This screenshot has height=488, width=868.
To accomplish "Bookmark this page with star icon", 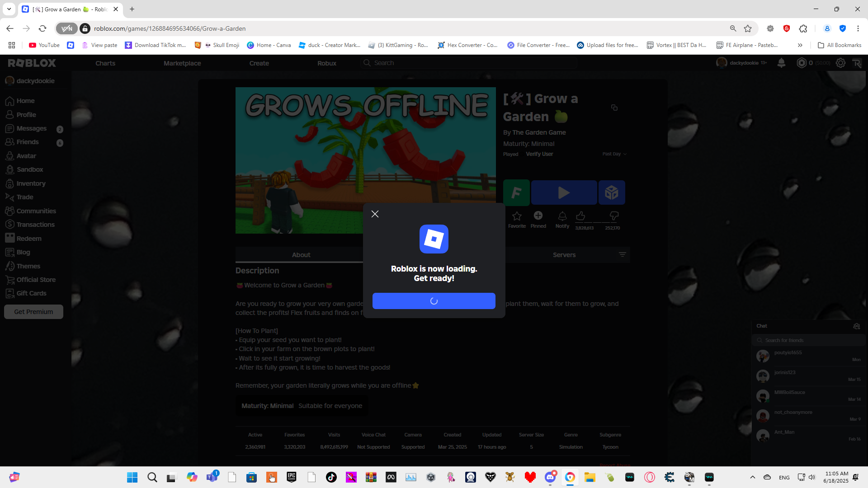I will point(748,28).
